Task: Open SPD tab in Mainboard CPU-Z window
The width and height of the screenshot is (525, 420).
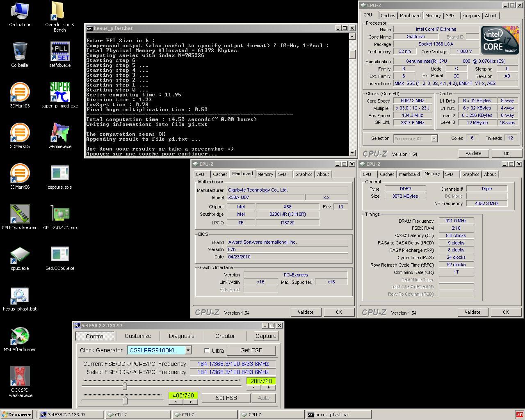Action: tap(282, 174)
